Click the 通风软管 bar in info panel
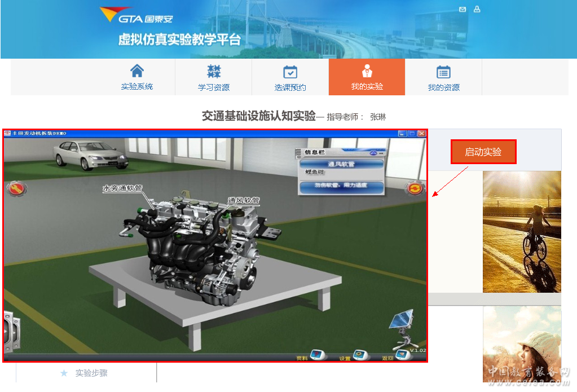The width and height of the screenshot is (577, 392). click(x=341, y=164)
